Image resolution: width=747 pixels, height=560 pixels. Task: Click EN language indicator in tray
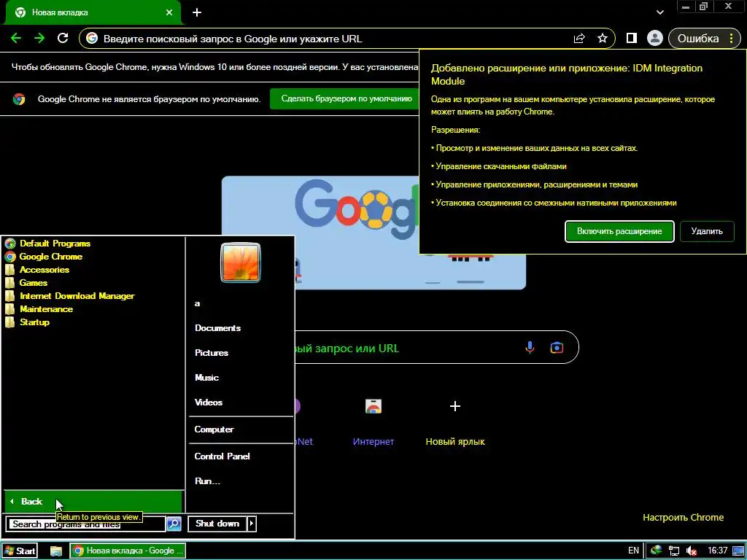point(633,551)
